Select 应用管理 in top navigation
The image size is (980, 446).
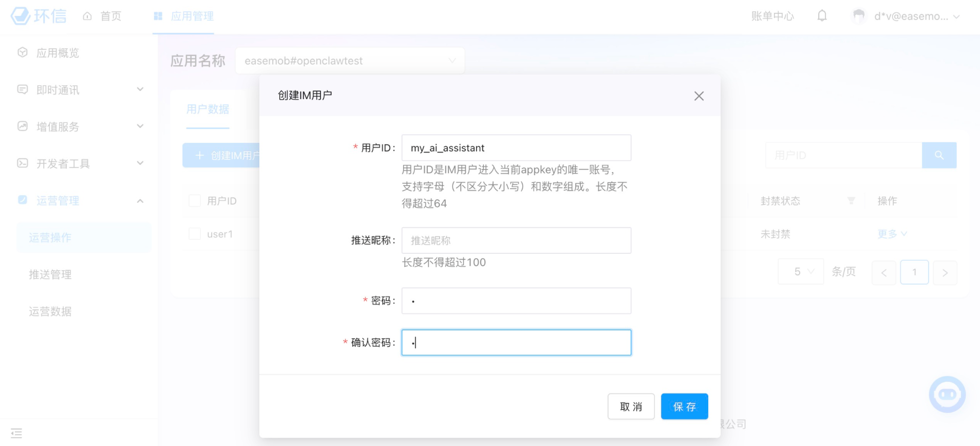click(192, 16)
